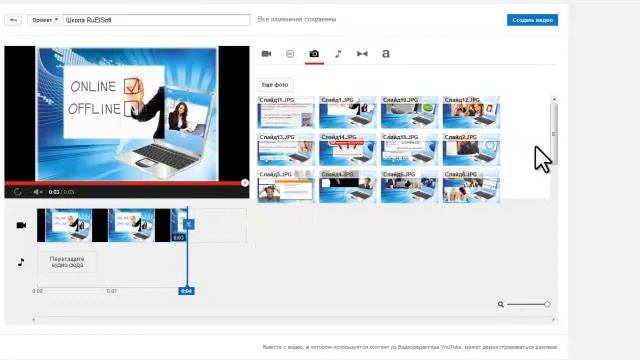640x360 pixels.
Task: Open the videos tab camcorder icon
Action: click(x=266, y=53)
